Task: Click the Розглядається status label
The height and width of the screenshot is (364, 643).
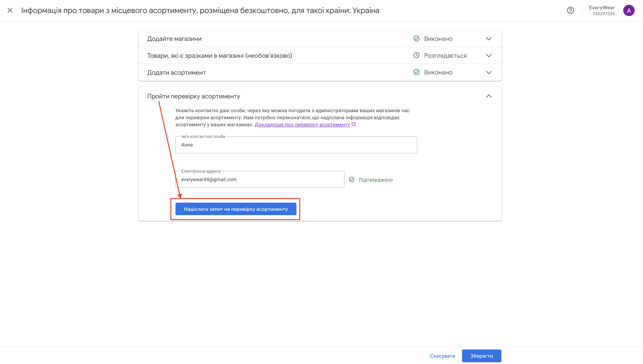Action: (x=445, y=56)
